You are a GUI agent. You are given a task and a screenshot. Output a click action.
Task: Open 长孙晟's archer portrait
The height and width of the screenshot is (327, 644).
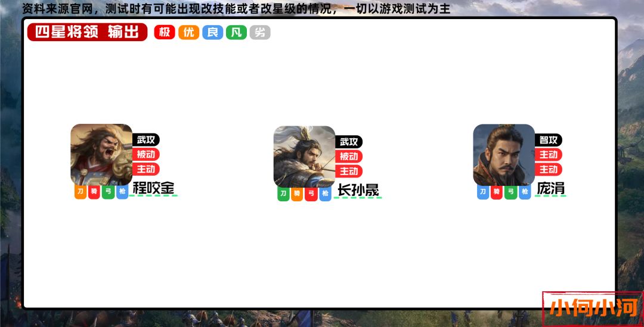pos(304,157)
